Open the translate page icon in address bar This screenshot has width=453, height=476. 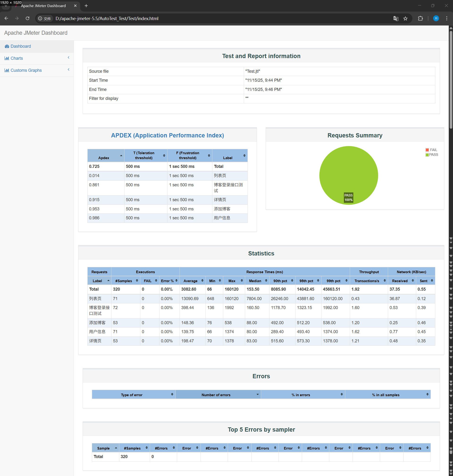pyautogui.click(x=396, y=19)
